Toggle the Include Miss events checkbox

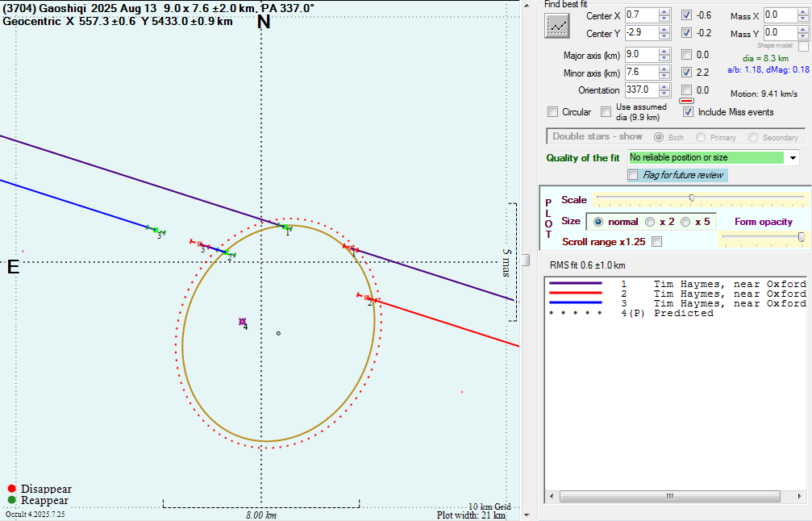pos(688,112)
